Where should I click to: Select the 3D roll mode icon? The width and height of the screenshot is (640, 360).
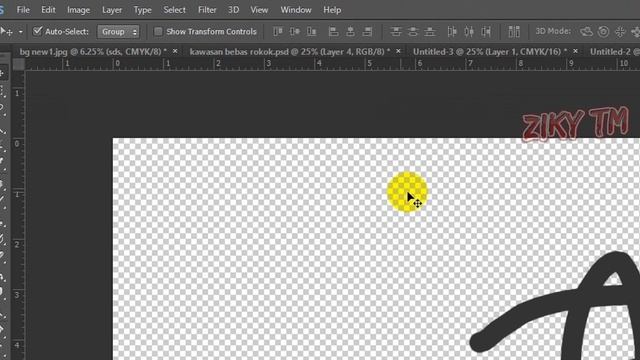(x=603, y=31)
